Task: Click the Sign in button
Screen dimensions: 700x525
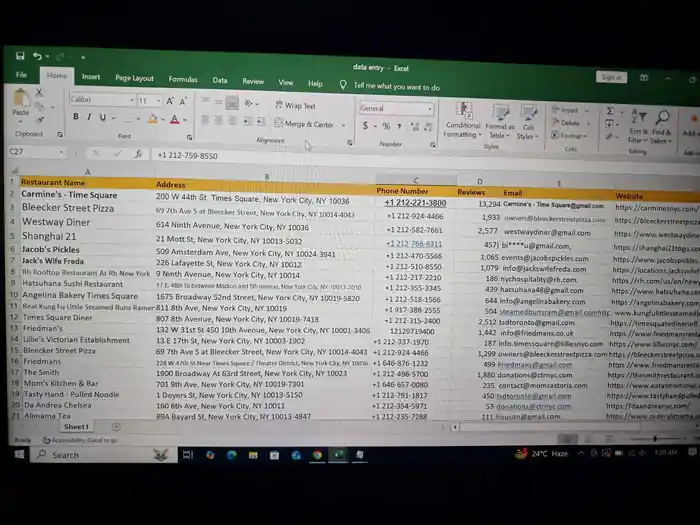Action: (x=611, y=77)
